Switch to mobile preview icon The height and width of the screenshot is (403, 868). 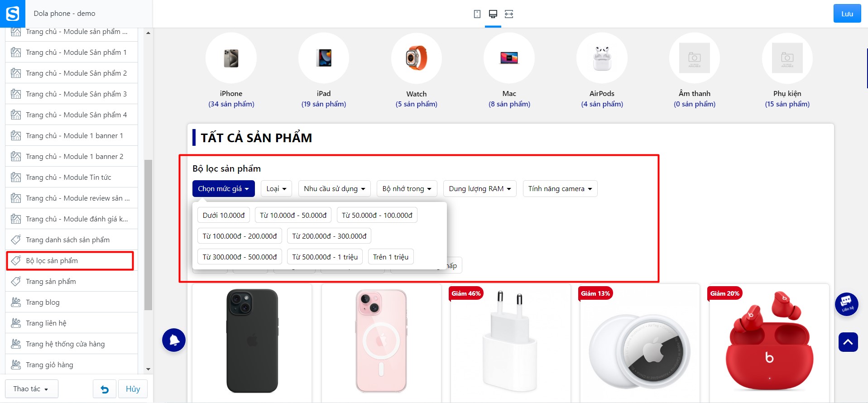pos(477,14)
